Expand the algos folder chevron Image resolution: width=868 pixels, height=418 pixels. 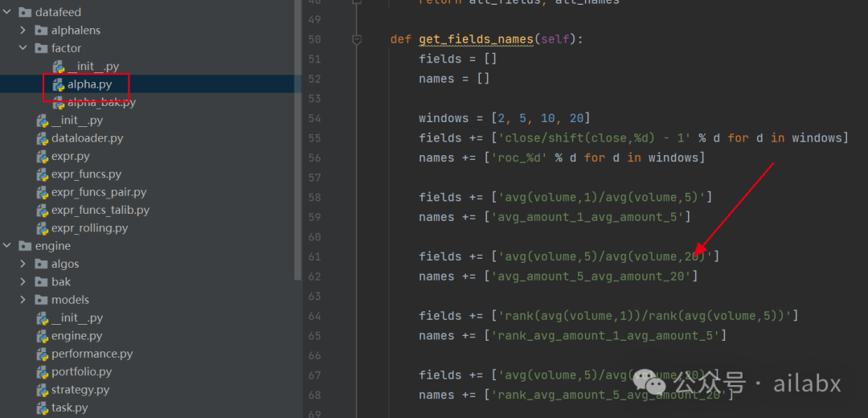tap(23, 264)
